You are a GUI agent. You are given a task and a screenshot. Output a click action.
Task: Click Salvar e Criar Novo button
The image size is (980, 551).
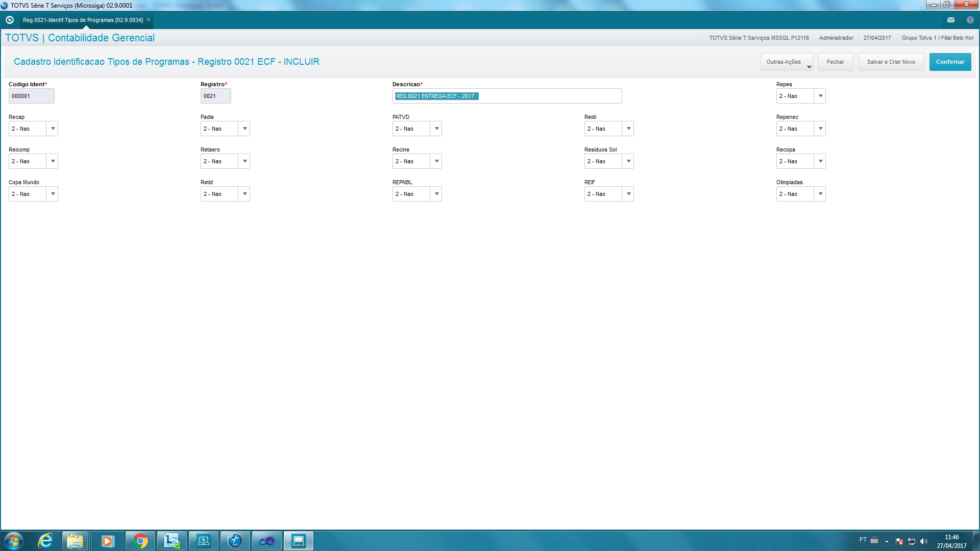pos(891,62)
